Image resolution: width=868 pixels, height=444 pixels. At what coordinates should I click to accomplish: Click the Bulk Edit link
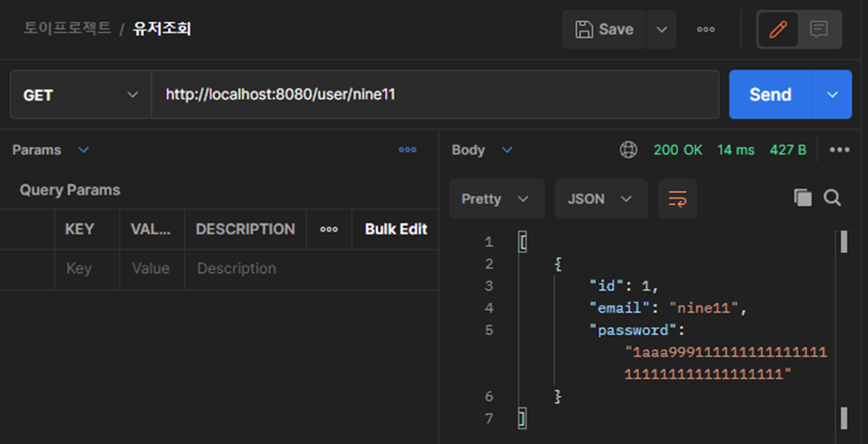(x=396, y=229)
